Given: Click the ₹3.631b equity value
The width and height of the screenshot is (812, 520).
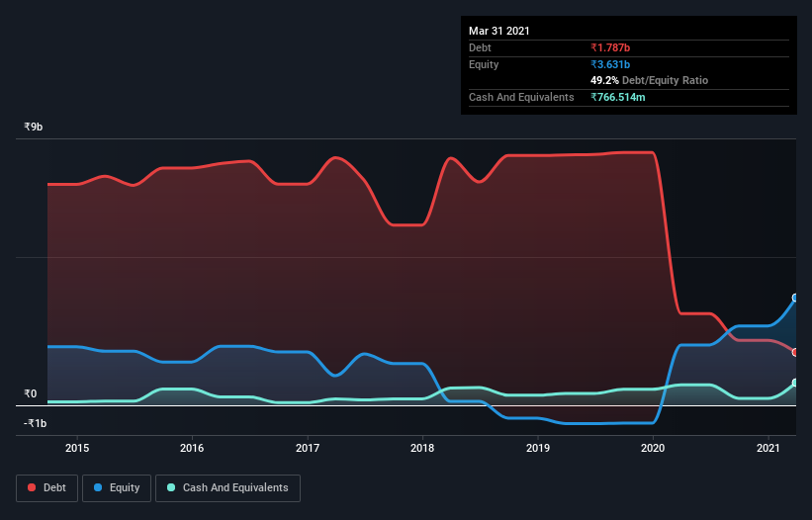Looking at the screenshot, I should [610, 64].
